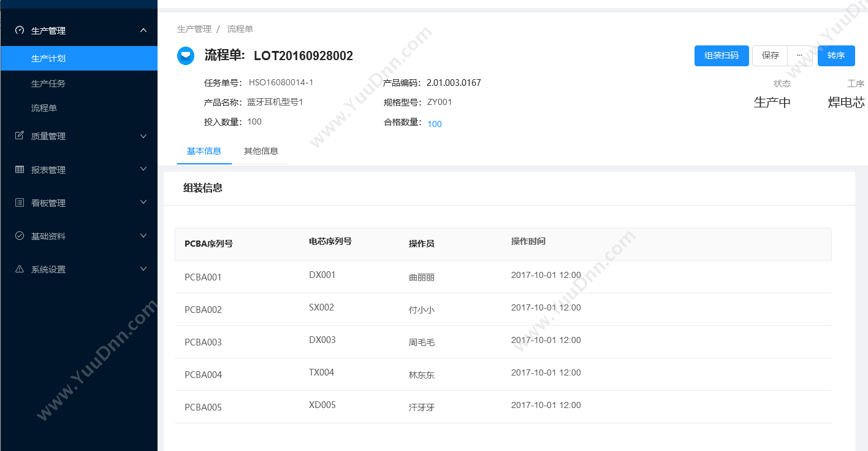Click operator name 曲丽丽

(x=422, y=277)
